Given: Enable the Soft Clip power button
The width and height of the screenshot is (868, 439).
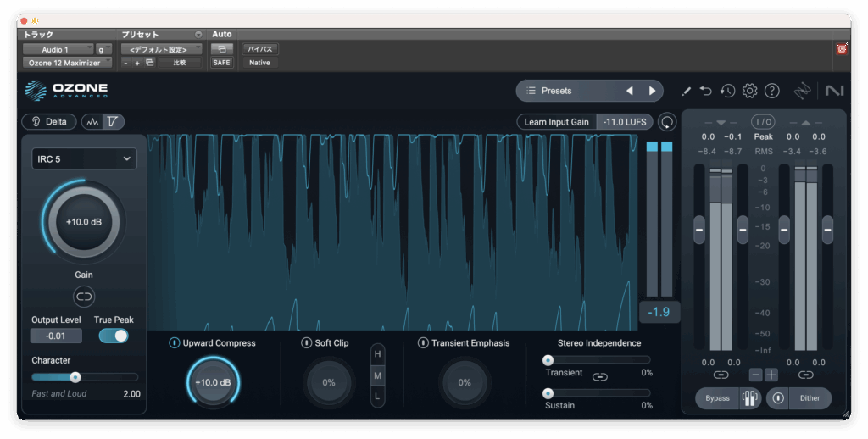Looking at the screenshot, I should tap(307, 343).
